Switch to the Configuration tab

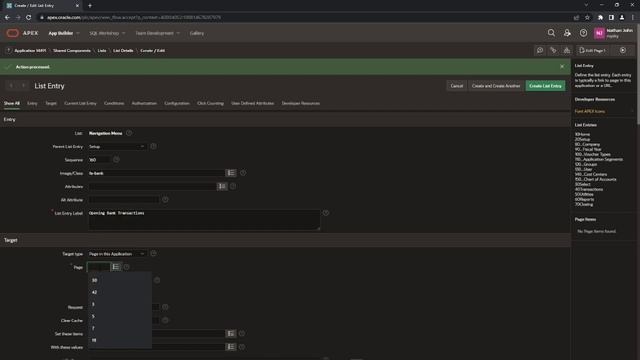[177, 103]
